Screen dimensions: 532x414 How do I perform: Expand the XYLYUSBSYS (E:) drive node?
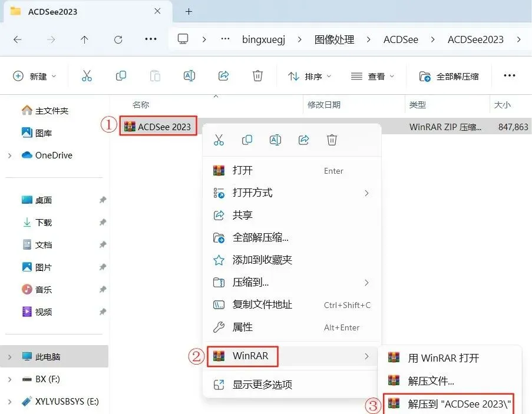coord(10,402)
